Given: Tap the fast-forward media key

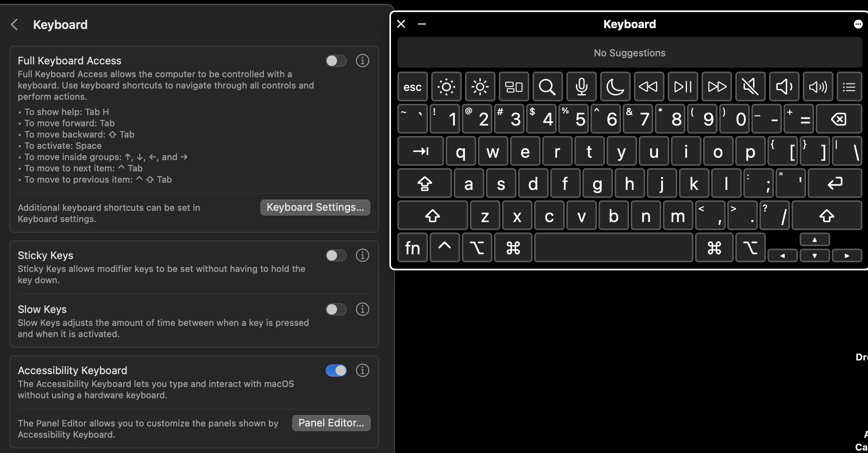Looking at the screenshot, I should [716, 86].
